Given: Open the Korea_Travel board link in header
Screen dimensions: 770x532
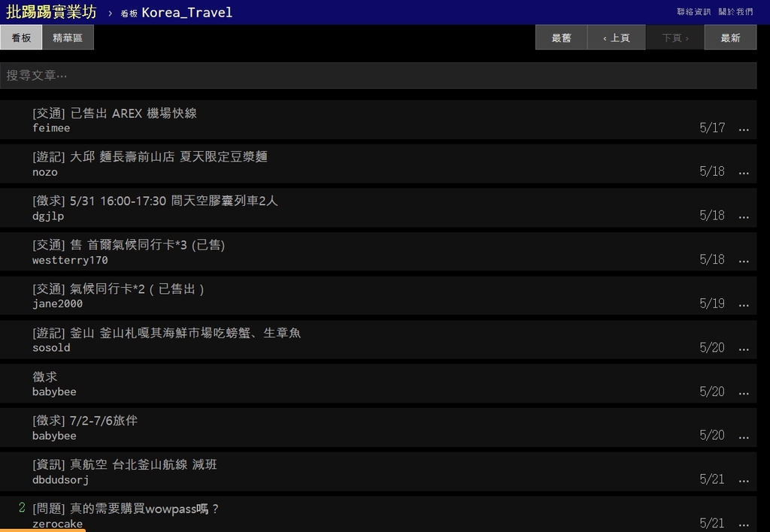Looking at the screenshot, I should tap(176, 12).
